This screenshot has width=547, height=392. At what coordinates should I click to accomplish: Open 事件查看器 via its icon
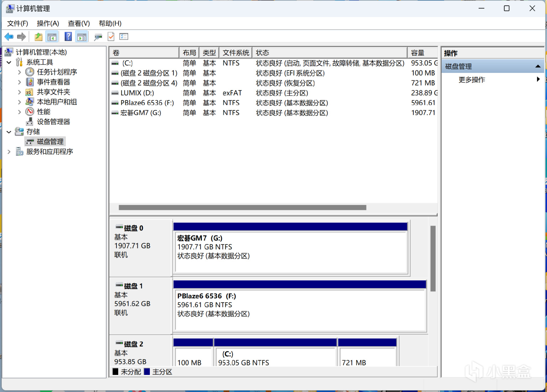(x=30, y=82)
